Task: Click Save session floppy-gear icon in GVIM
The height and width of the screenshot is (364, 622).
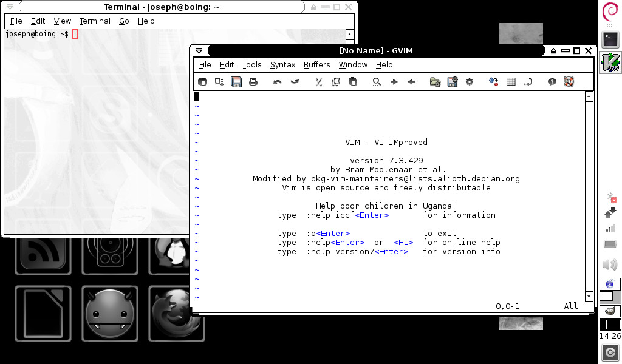Action: [452, 81]
